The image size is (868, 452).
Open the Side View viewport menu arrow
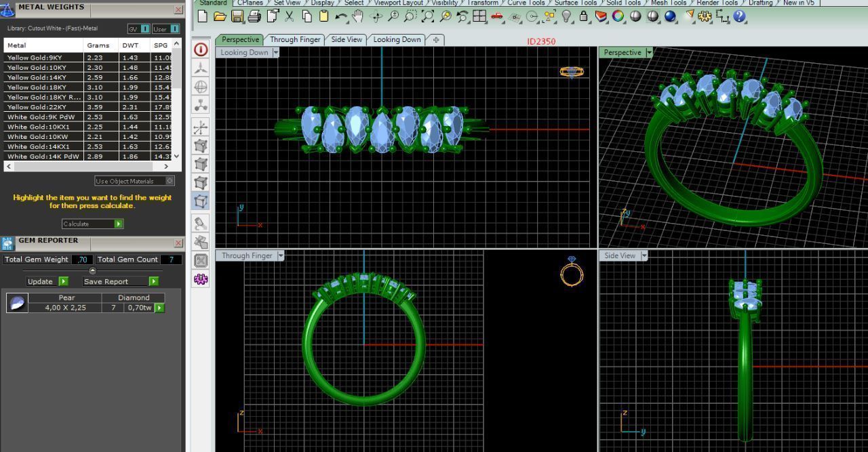click(x=644, y=256)
